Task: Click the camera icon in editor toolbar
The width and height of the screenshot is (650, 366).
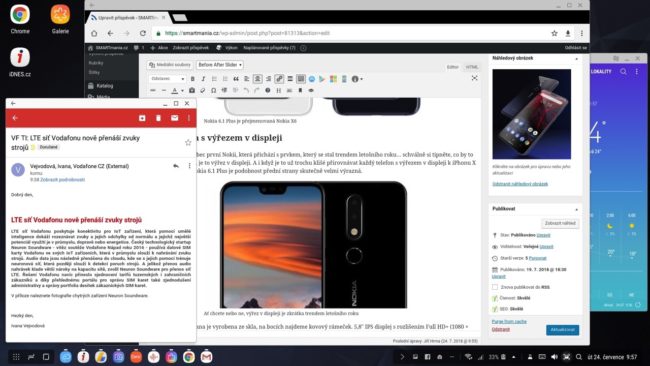Action: pyautogui.click(x=192, y=90)
